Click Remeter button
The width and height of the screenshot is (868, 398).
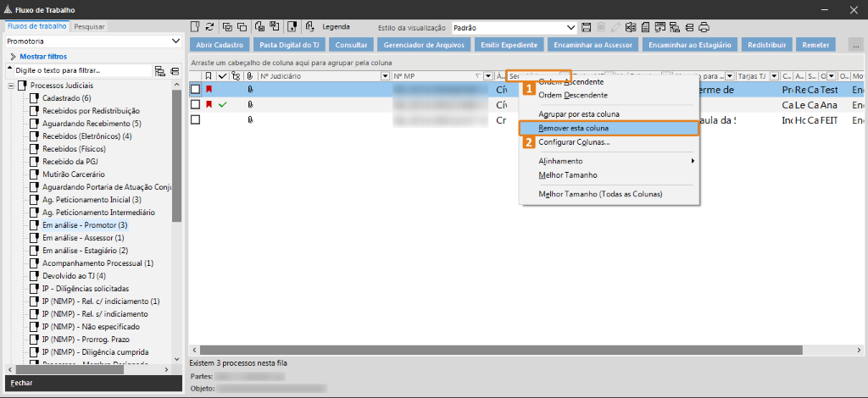click(x=815, y=45)
